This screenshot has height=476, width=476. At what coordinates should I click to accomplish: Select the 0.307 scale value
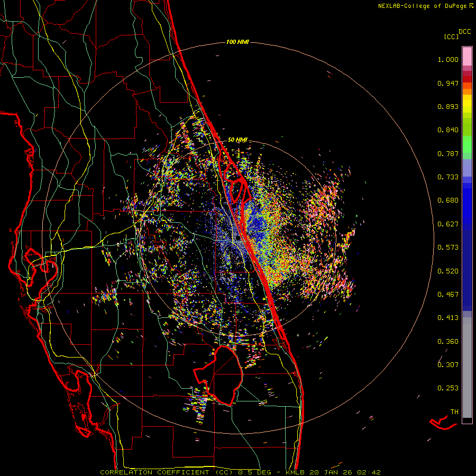448,365
